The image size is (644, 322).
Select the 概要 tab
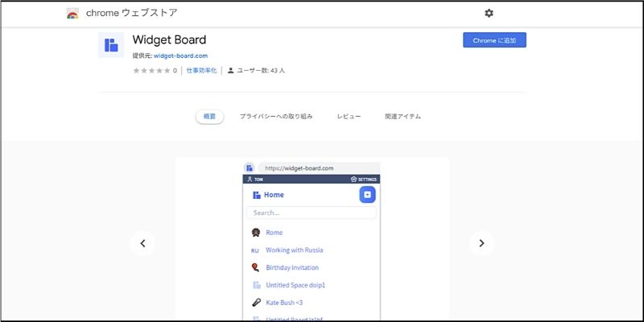pos(209,117)
